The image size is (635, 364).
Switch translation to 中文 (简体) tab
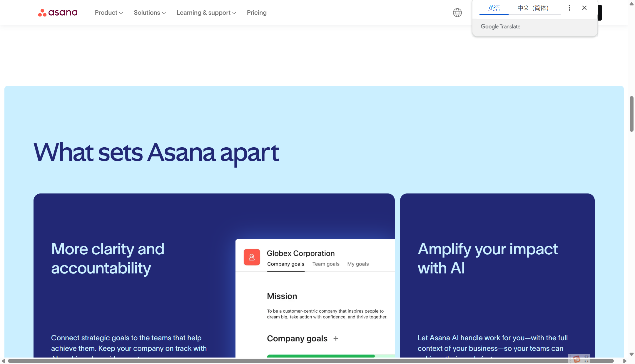tap(533, 8)
